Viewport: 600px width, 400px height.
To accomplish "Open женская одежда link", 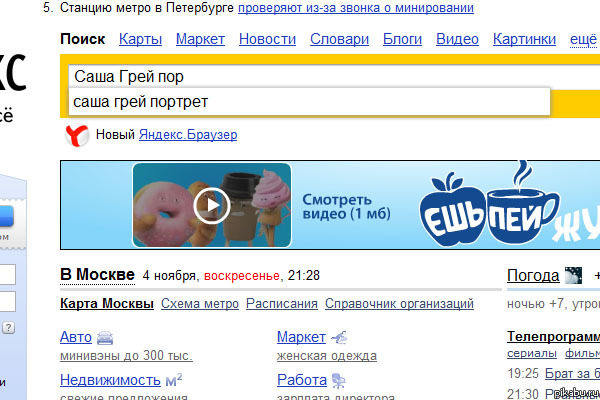I will (x=327, y=356).
